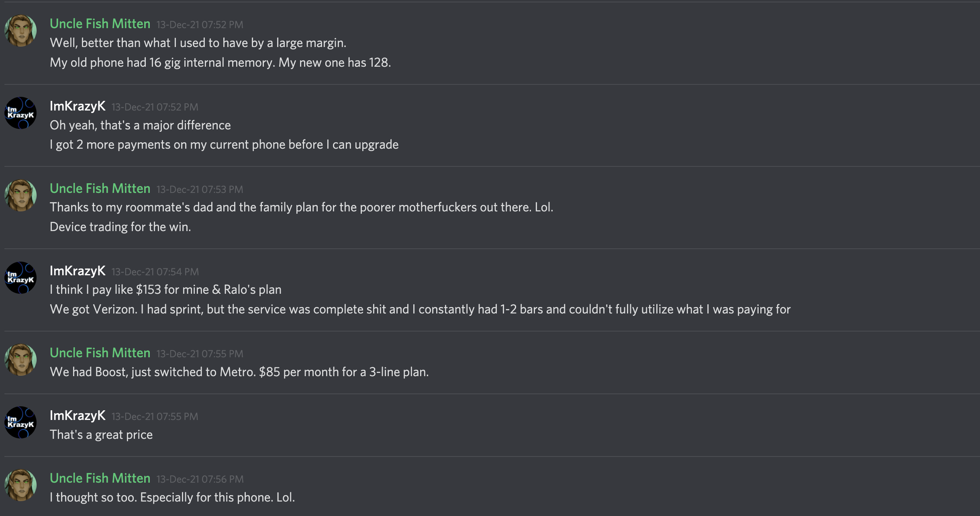Open ImKrazyK username above "Oh yeah, that's a major difference"
The height and width of the screenshot is (516, 980).
pyautogui.click(x=78, y=106)
